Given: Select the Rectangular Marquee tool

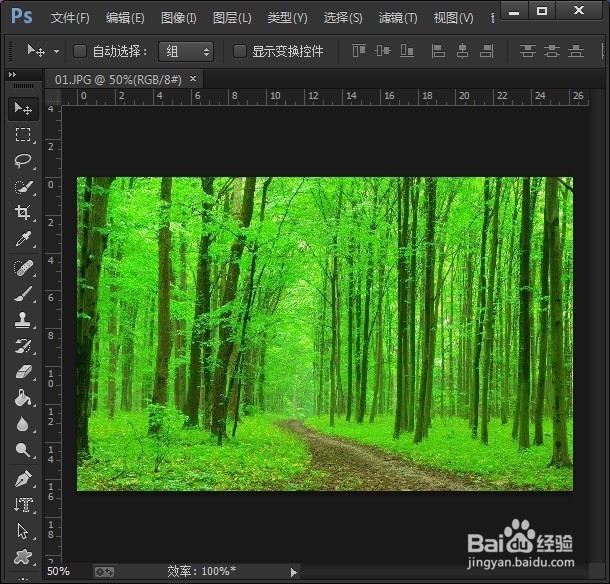Looking at the screenshot, I should coord(23,135).
